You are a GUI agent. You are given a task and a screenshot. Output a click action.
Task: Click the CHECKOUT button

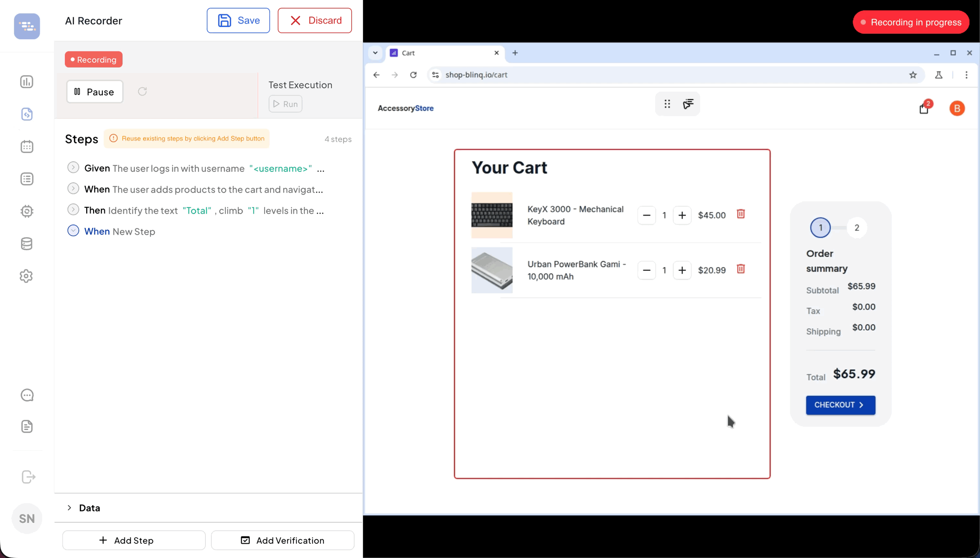[x=840, y=405]
